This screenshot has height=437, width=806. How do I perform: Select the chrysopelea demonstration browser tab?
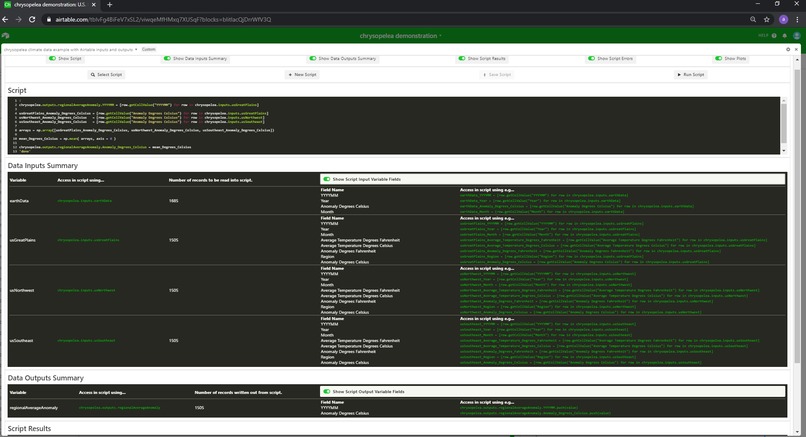(49, 5)
